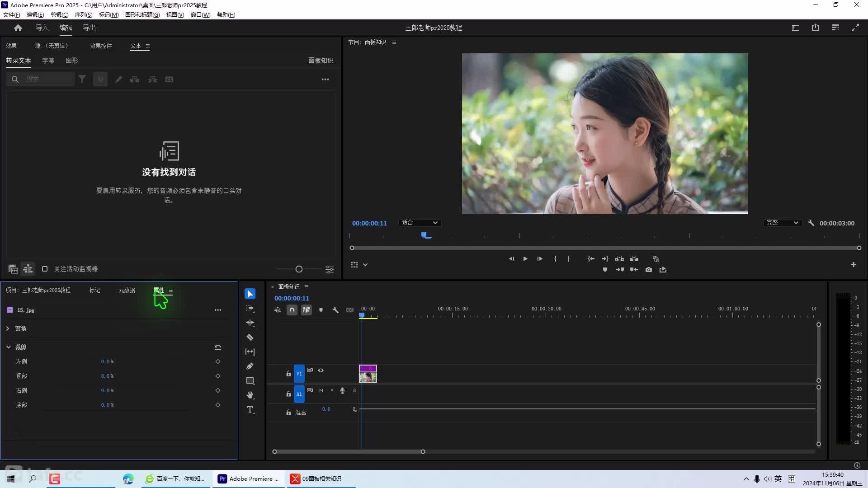This screenshot has width=868, height=488.
Task: Toggle keyframe for left crop value
Action: point(218,361)
